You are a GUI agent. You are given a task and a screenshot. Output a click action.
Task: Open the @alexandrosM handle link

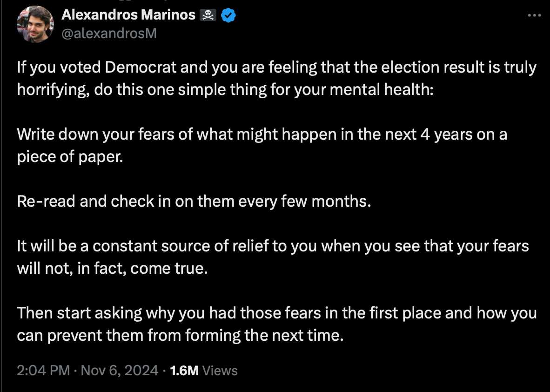point(109,34)
